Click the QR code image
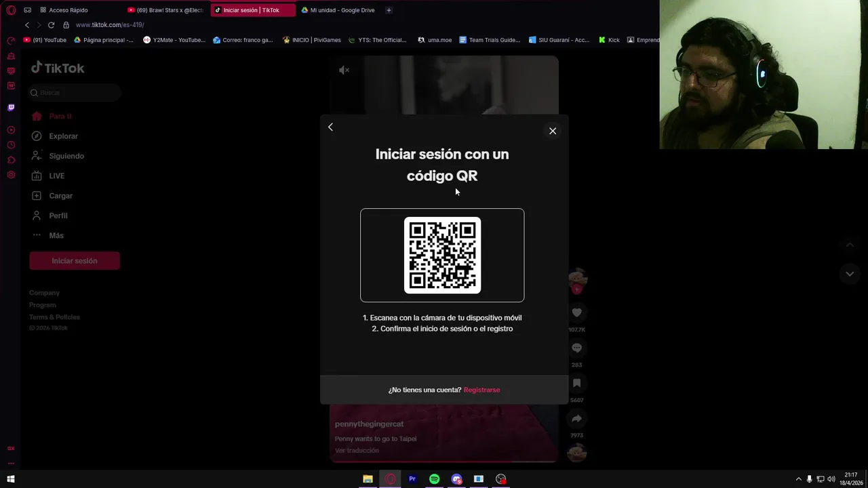This screenshot has width=868, height=488. [442, 256]
